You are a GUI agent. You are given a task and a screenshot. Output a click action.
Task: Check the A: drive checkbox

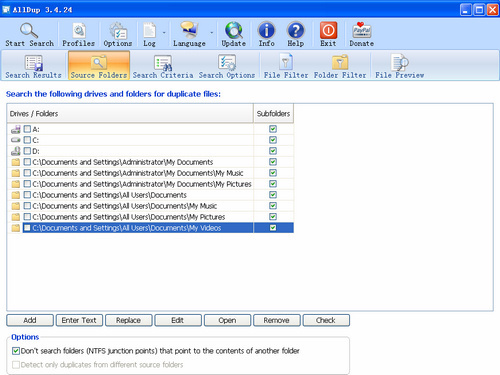pos(27,129)
